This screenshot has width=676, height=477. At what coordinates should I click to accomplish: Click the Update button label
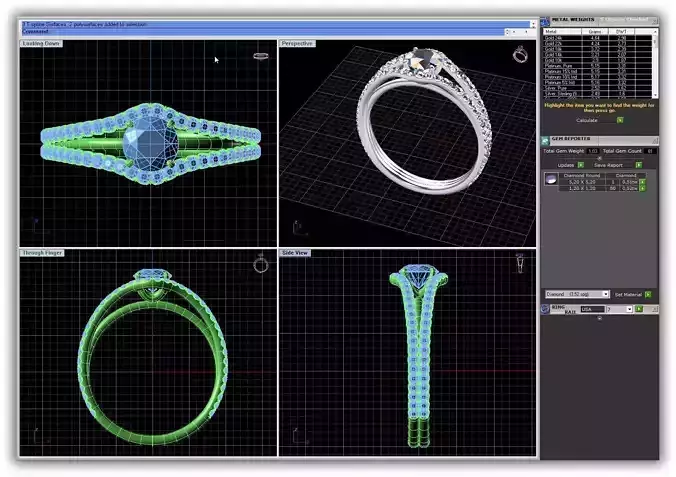pos(565,165)
